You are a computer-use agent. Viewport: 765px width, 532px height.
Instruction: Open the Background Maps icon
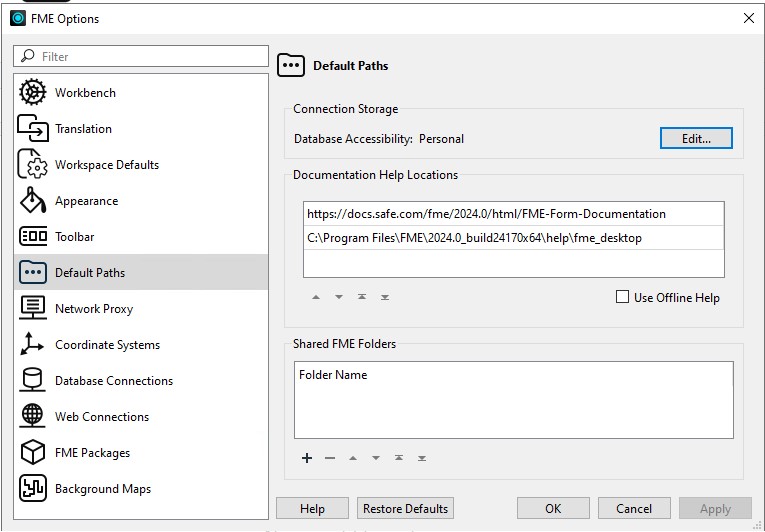(33, 488)
